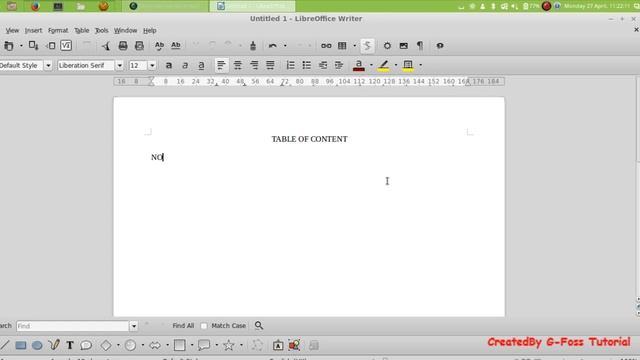Toggle AutoSpellcheck icon

pyautogui.click(x=176, y=46)
